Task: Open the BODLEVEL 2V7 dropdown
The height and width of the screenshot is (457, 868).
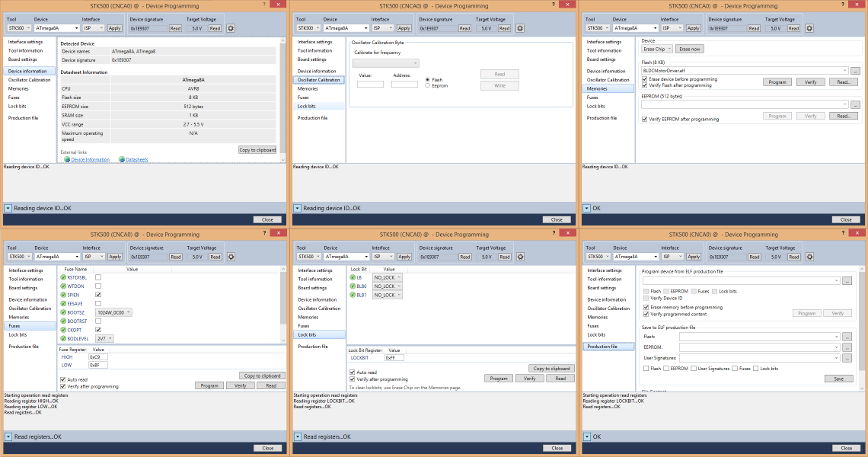Action: [104, 338]
